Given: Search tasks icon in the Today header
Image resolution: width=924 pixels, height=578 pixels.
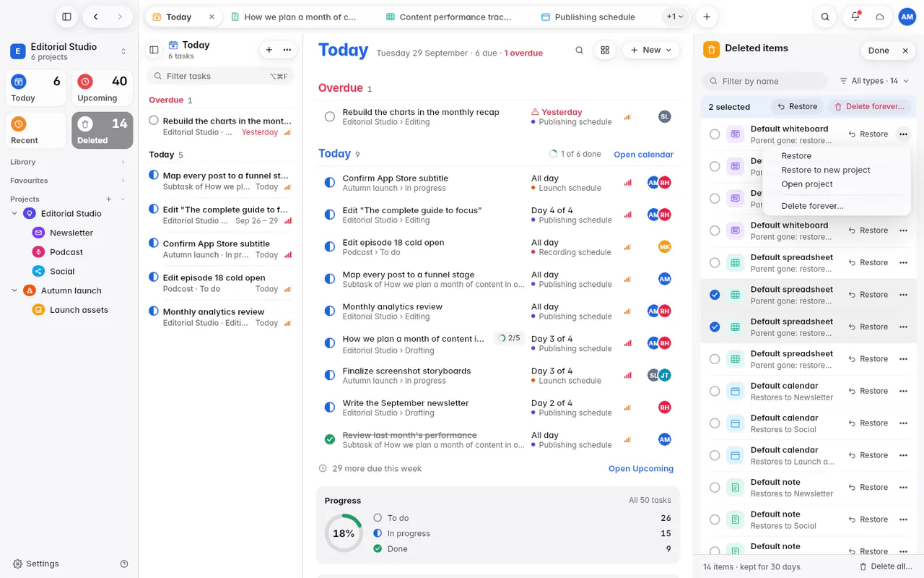Looking at the screenshot, I should point(579,50).
